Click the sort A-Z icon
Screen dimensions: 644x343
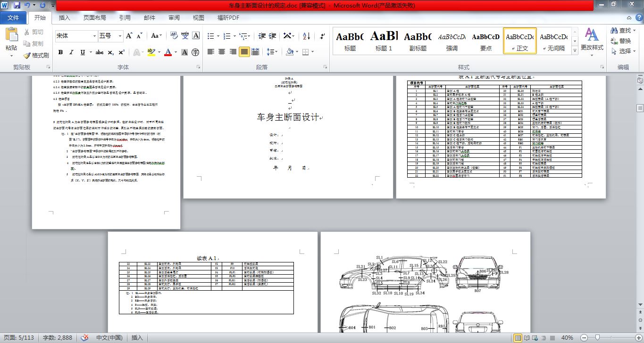pyautogui.click(x=306, y=36)
